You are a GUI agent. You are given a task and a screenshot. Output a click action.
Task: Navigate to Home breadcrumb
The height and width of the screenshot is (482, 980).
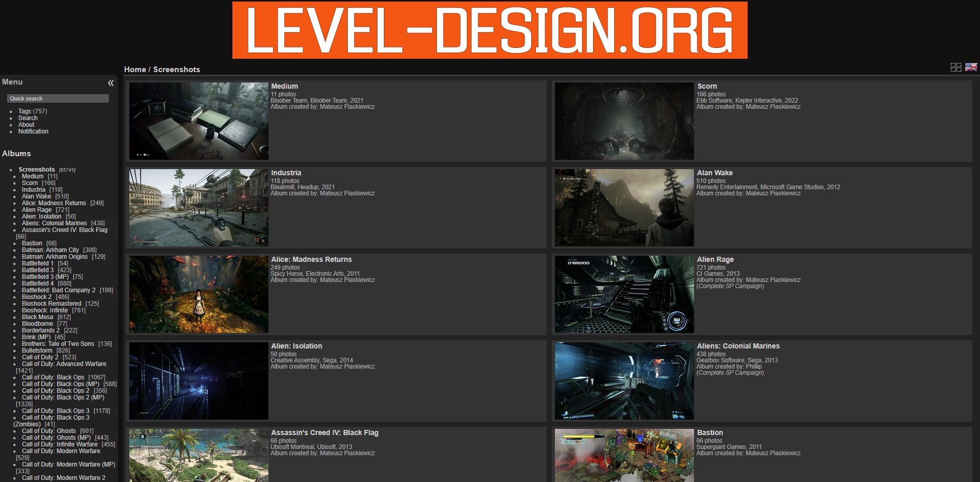click(x=135, y=70)
